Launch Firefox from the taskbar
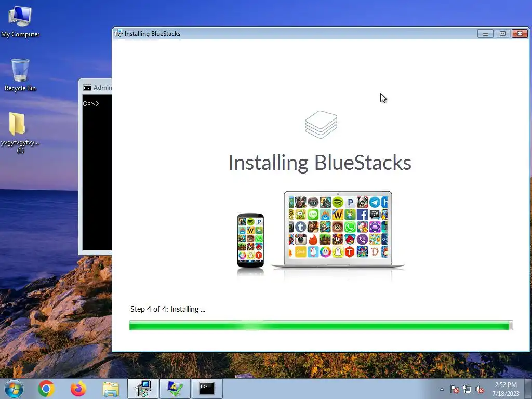The image size is (532, 399). 78,389
